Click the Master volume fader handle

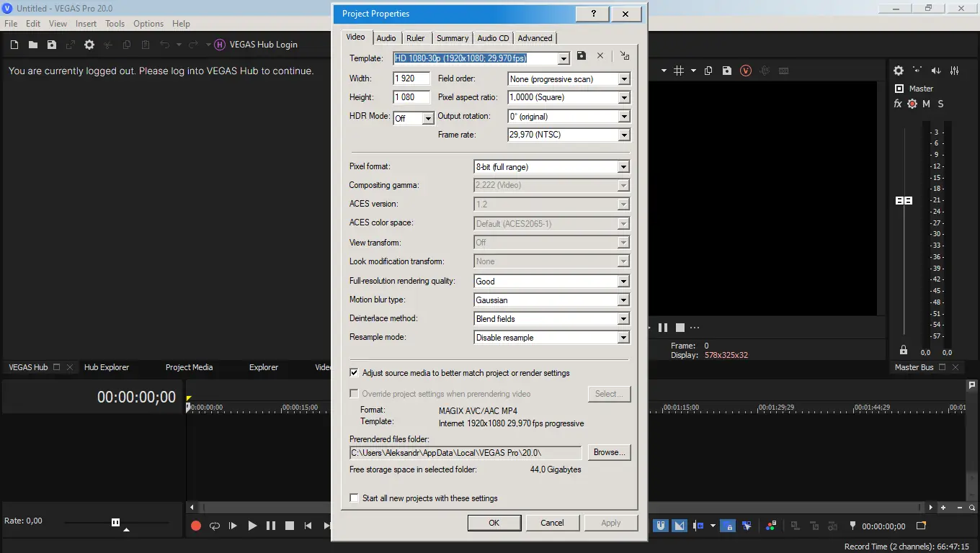pos(904,200)
